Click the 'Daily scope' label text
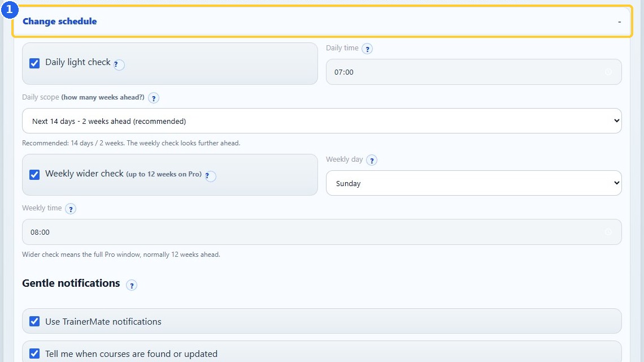The width and height of the screenshot is (644, 362). point(41,97)
